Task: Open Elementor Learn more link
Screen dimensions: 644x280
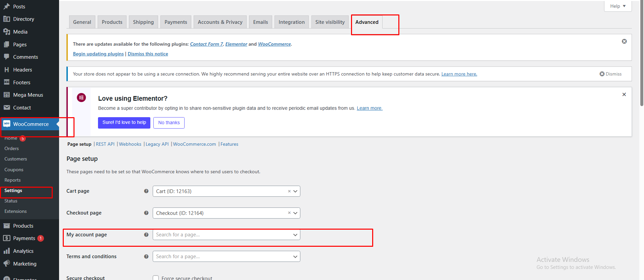Action: [369, 108]
